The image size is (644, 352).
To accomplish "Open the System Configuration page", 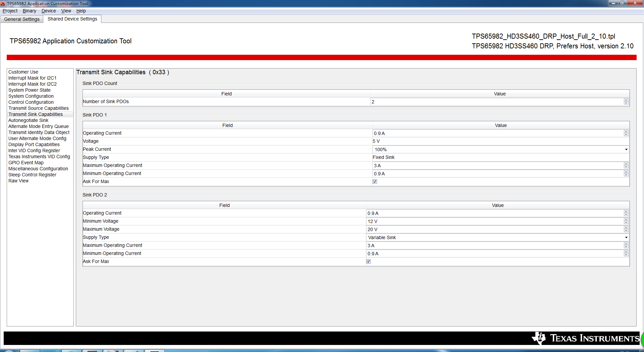I will (31, 96).
